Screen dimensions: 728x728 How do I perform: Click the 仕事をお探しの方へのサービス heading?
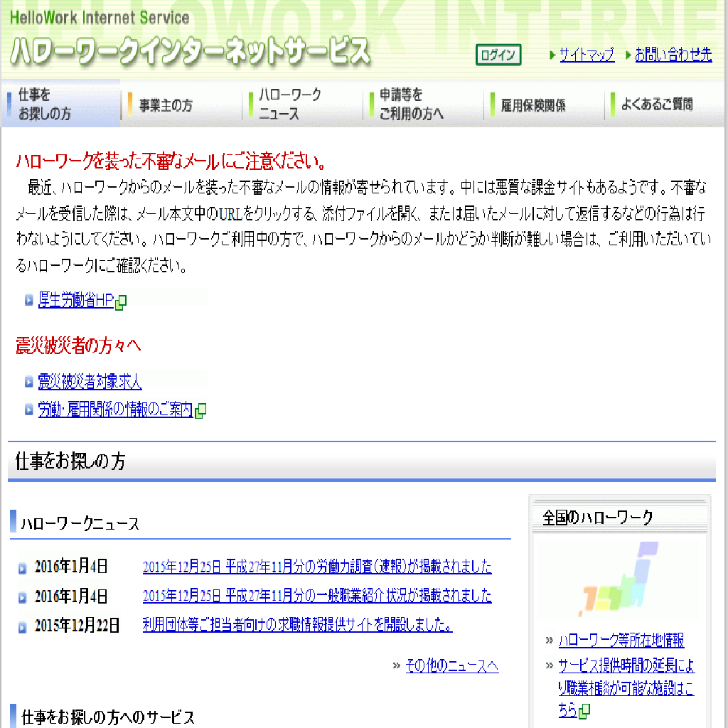(x=108, y=717)
